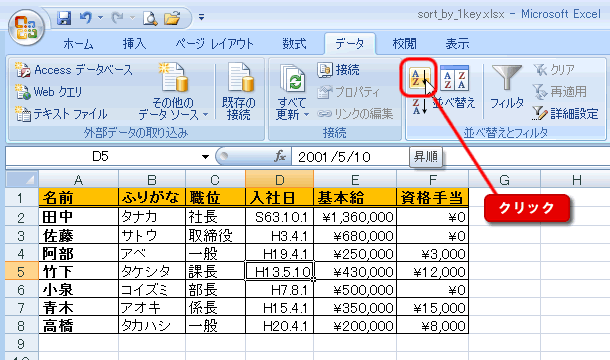Open 接続 connections dialog
Image resolution: width=610 pixels, height=360 pixels.
(338, 70)
